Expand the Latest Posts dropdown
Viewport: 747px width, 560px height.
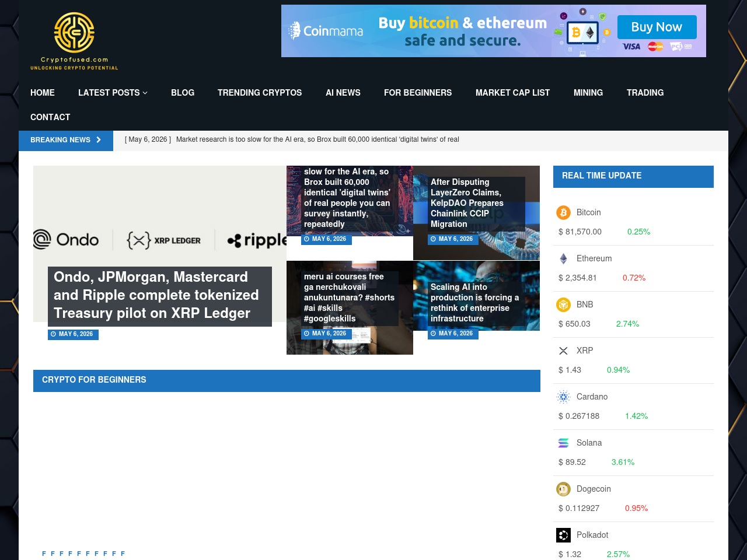point(113,93)
